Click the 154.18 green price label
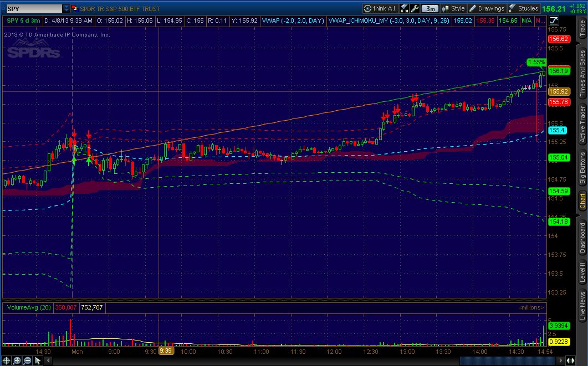Screen dimensions: 588x366 pos(559,221)
